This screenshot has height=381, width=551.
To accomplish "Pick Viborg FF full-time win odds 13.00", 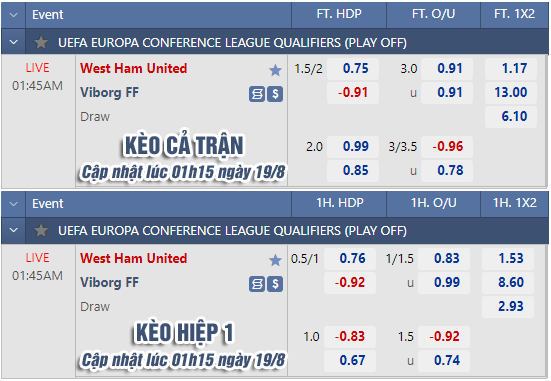I will 511,92.
